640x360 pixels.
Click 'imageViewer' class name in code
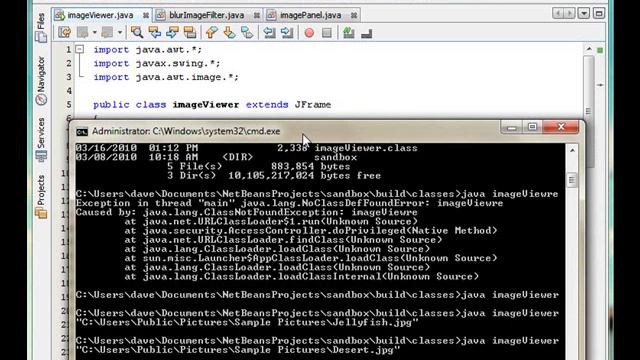click(206, 104)
